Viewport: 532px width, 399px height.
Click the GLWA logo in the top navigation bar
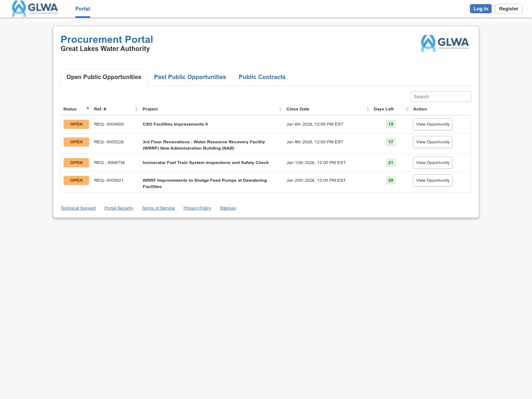35,8
